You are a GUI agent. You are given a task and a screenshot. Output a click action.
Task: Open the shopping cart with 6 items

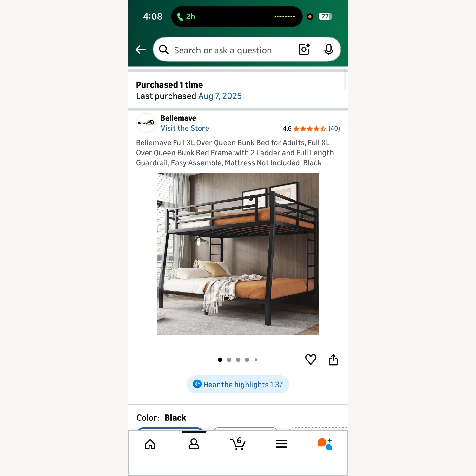click(238, 444)
